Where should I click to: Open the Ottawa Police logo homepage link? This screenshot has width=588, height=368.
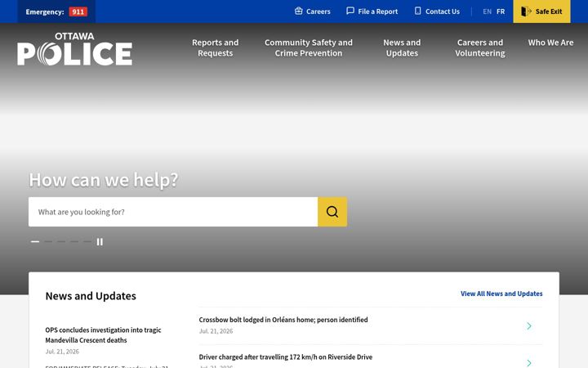[74, 49]
